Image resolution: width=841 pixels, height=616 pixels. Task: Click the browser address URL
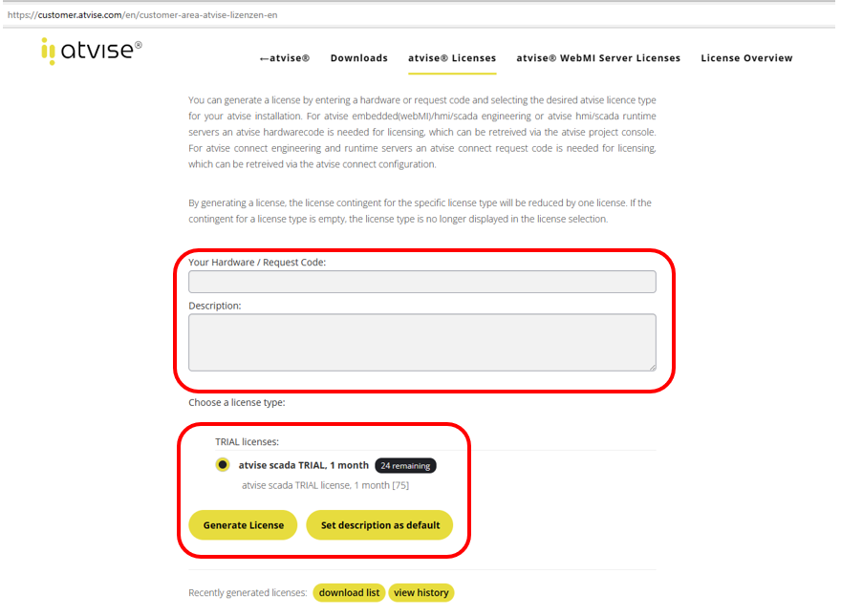coord(142,15)
